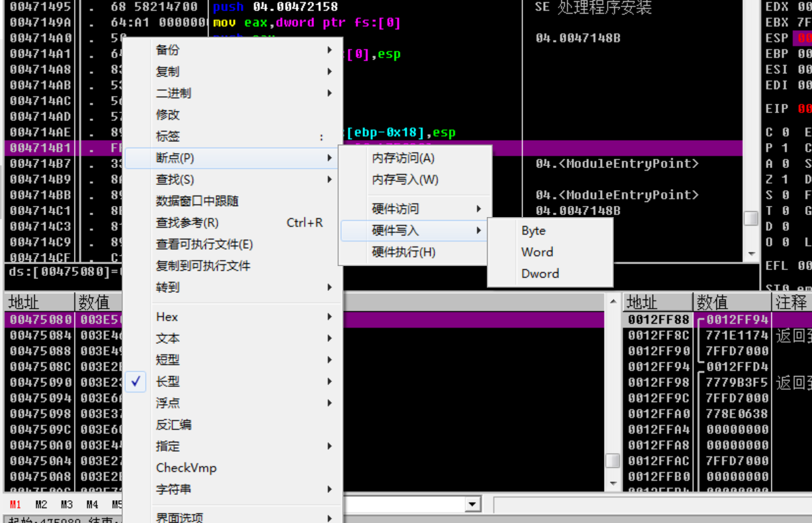812x523 pixels.
Task: Expand the 备份 submenu arrow
Action: pyautogui.click(x=329, y=50)
